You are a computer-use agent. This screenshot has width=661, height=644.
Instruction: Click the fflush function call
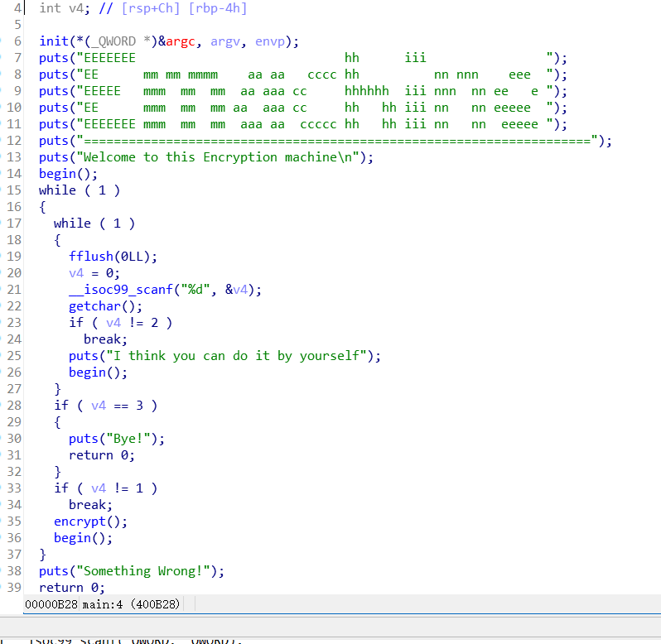point(91,256)
